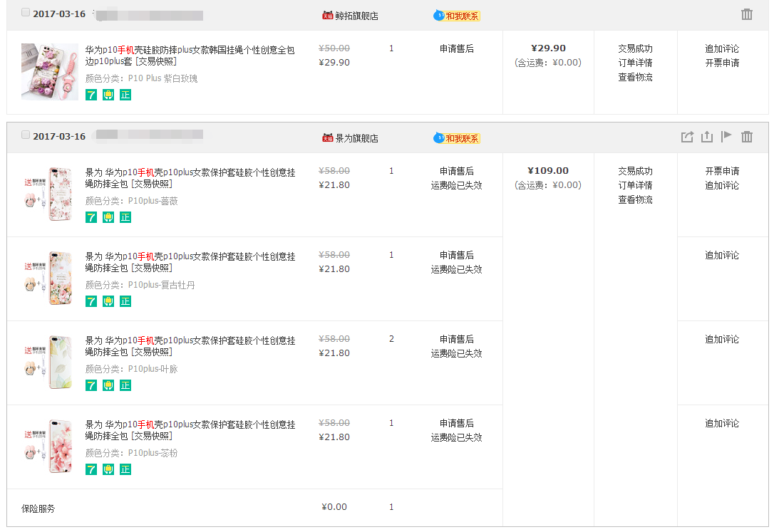Contact seller 鲸拓旗舰店 via 和我联系
774x532 pixels.
[x=457, y=16]
